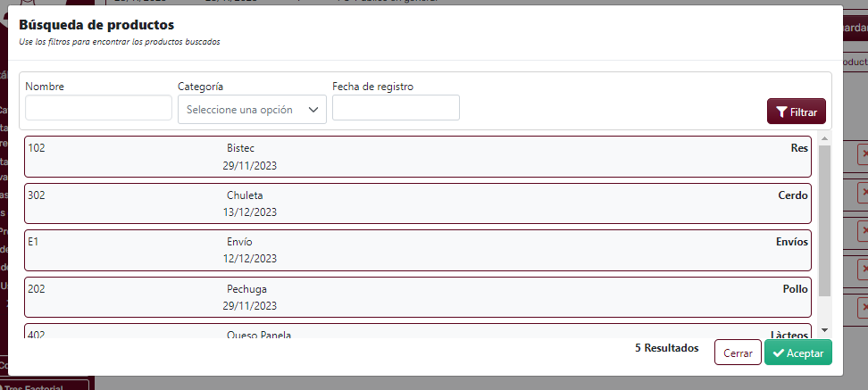Click the checkmark icon on Aceptar
The image size is (868, 390).
[779, 353]
